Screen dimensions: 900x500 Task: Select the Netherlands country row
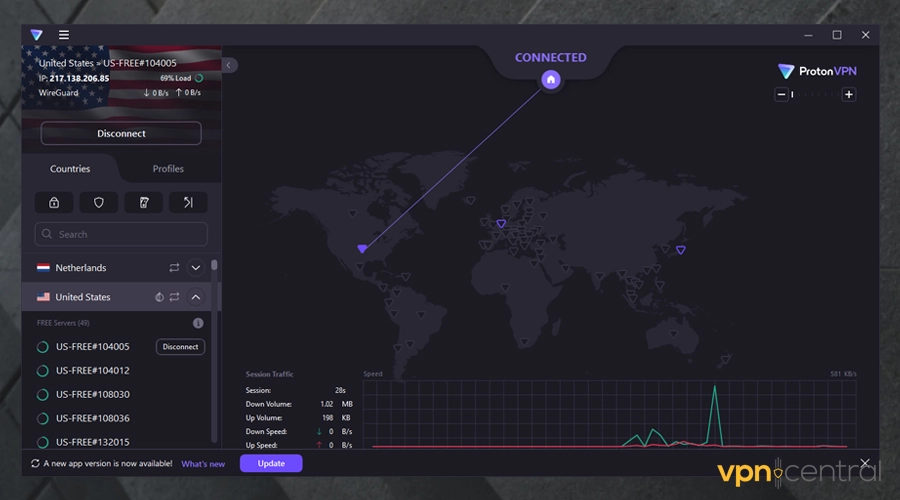[116, 268]
